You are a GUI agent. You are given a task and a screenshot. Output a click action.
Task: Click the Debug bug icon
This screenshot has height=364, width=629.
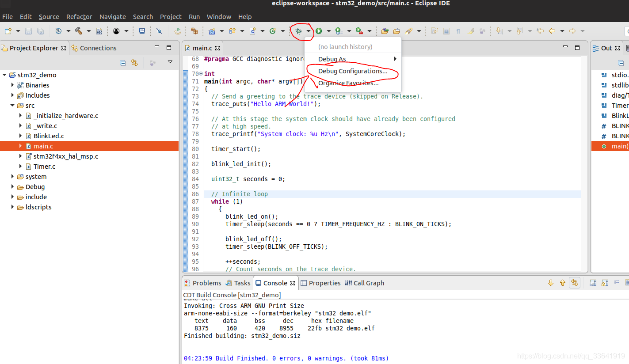pos(298,31)
